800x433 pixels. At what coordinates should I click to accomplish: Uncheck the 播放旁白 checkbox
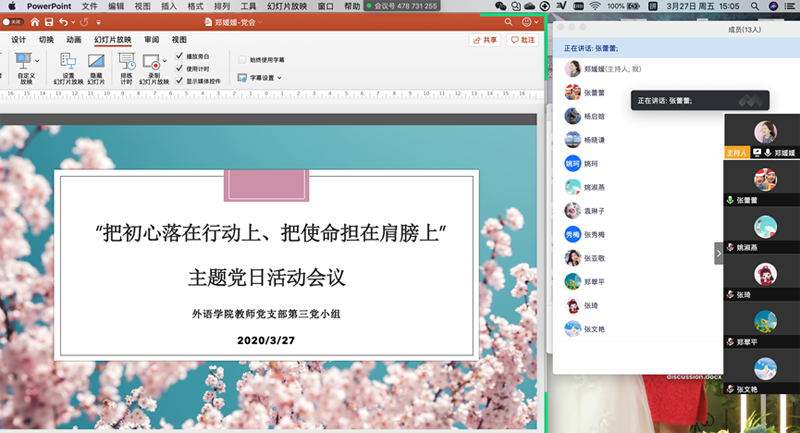point(179,57)
